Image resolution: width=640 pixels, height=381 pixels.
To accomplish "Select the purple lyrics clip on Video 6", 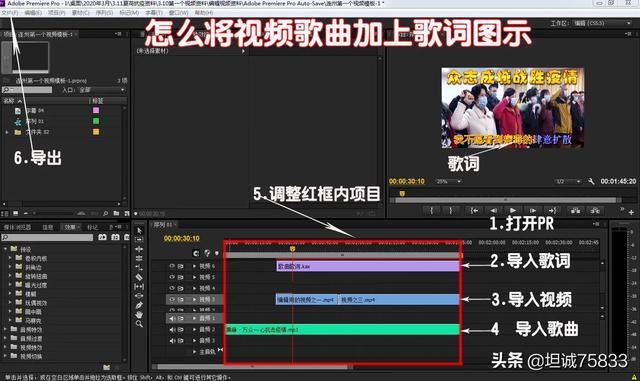I will coord(368,266).
